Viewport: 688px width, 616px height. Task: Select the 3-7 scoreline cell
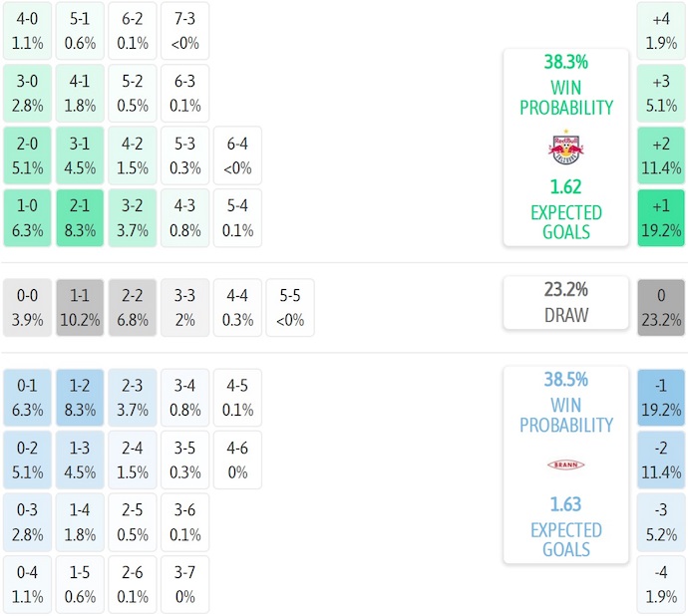[x=184, y=585]
